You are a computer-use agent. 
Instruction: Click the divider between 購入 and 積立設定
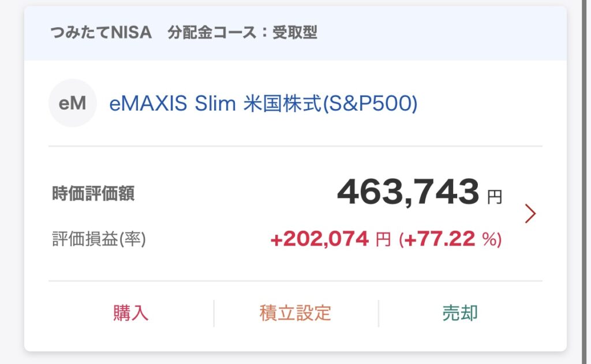pyautogui.click(x=214, y=313)
